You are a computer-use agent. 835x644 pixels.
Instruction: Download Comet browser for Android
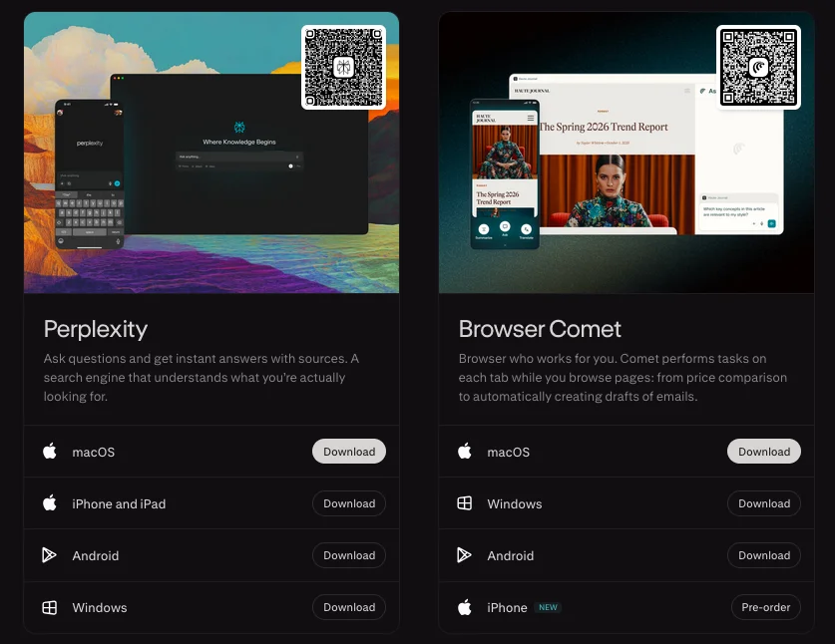pos(764,555)
